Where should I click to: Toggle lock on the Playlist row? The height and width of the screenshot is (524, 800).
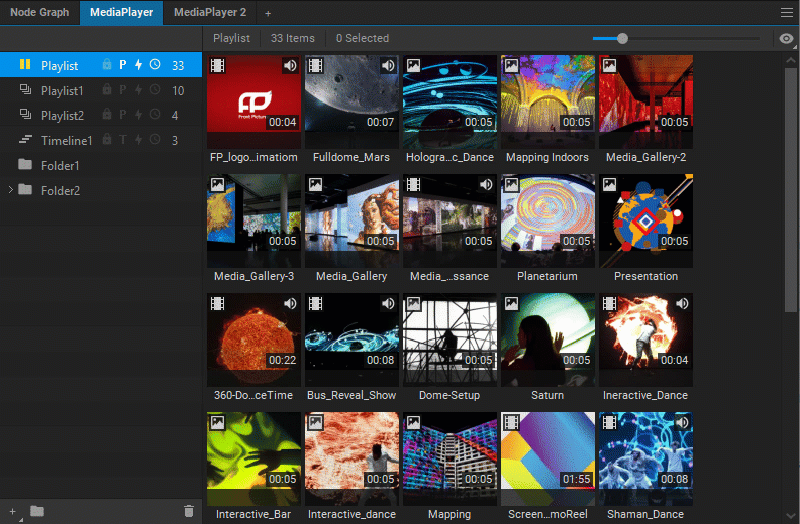(x=107, y=64)
